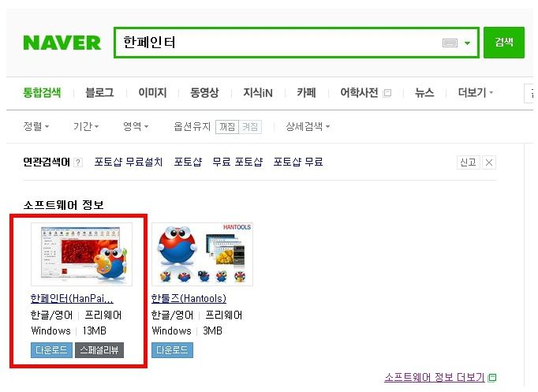Click the icon next to 소프트웨어 정보 더보기

pos(492,378)
